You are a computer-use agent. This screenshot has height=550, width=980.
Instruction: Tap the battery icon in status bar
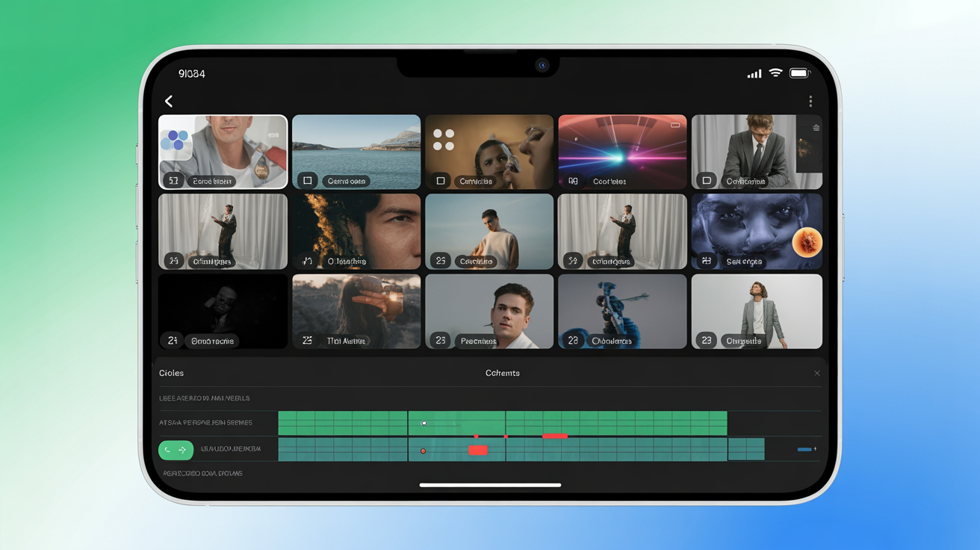pyautogui.click(x=799, y=73)
